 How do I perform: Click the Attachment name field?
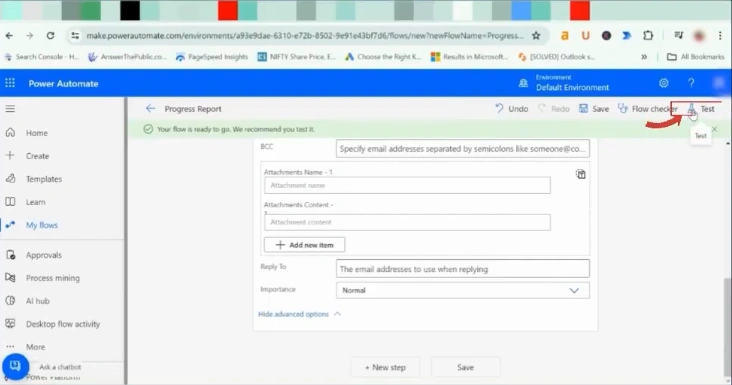[x=407, y=185]
